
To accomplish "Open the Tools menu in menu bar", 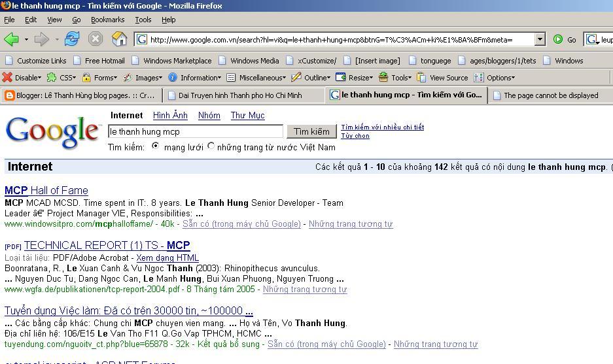I will pos(143,20).
